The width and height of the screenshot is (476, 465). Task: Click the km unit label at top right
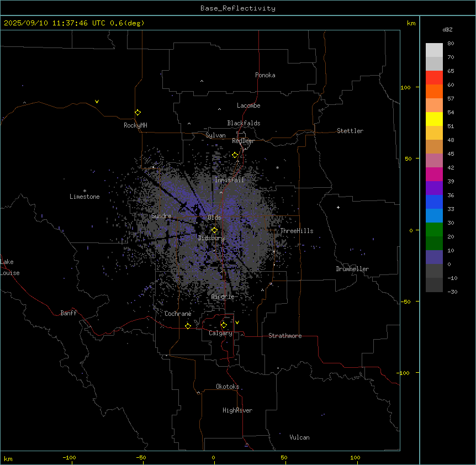coord(411,23)
